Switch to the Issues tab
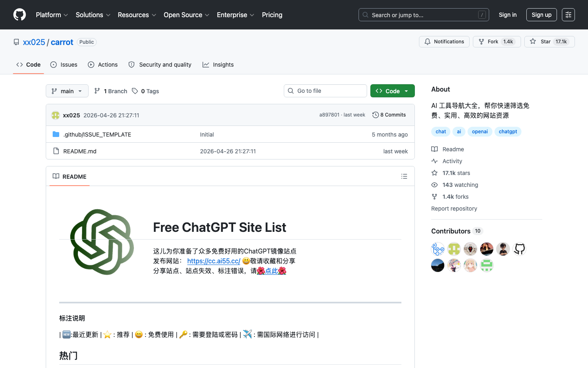Image resolution: width=588 pixels, height=368 pixels. click(64, 65)
